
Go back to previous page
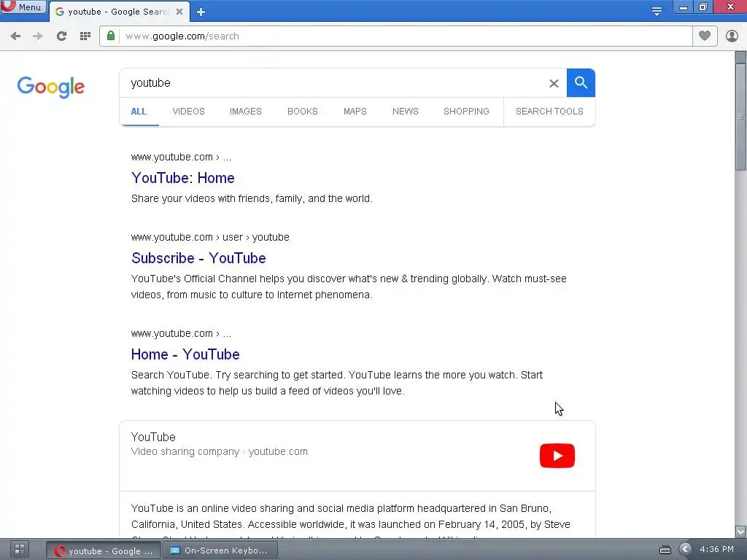point(15,36)
